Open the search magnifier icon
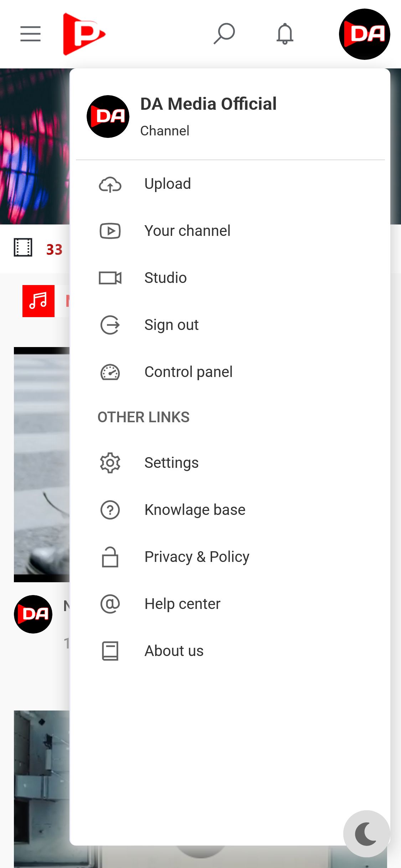Viewport: 401px width, 868px height. [x=224, y=34]
